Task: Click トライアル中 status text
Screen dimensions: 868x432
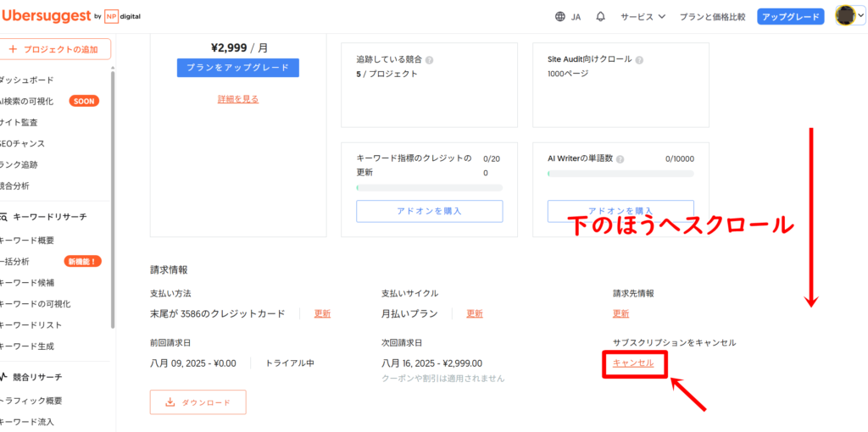Action: pyautogui.click(x=290, y=363)
